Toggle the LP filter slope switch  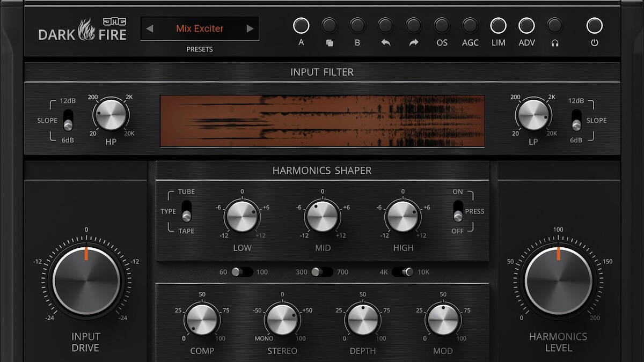pyautogui.click(x=576, y=120)
